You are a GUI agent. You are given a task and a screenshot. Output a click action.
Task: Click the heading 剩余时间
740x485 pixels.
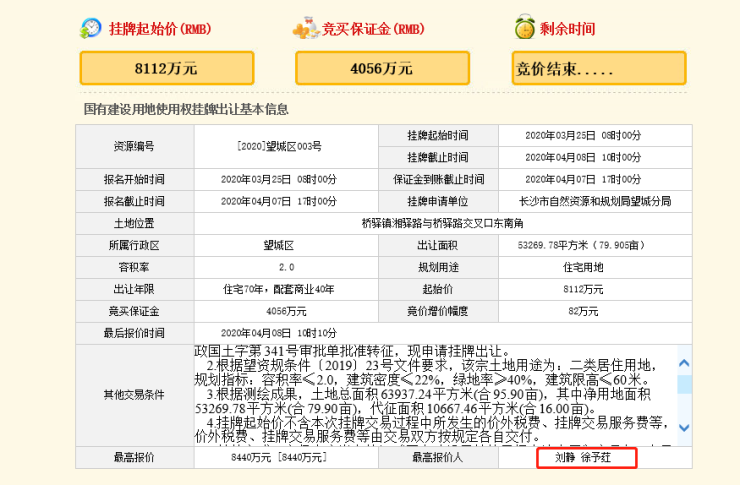tap(567, 29)
